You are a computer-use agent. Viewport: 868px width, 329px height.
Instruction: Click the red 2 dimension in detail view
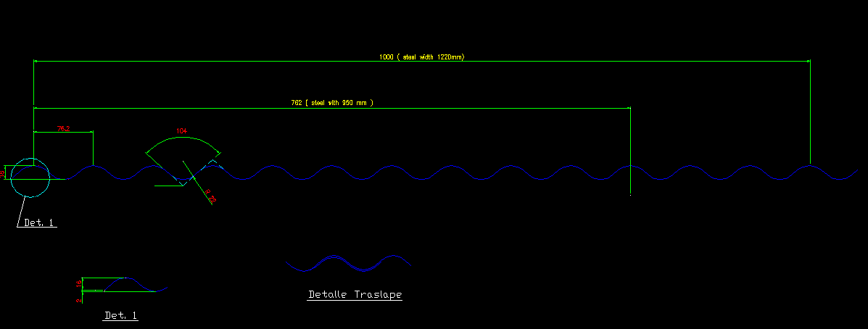point(79,299)
